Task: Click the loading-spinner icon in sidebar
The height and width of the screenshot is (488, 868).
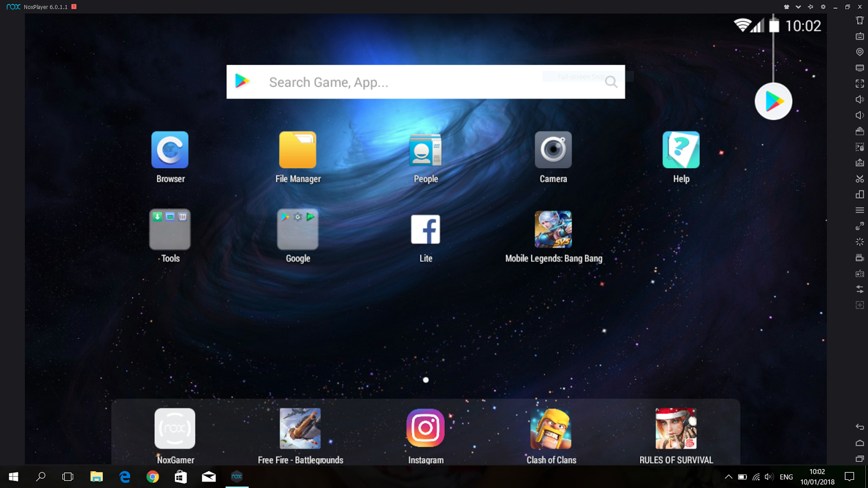Action: pos(860,242)
